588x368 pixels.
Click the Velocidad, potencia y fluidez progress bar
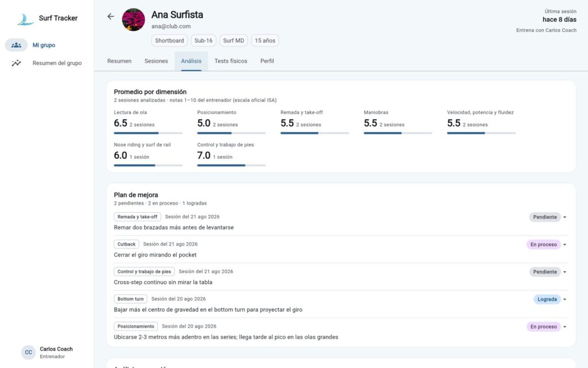[x=481, y=133]
